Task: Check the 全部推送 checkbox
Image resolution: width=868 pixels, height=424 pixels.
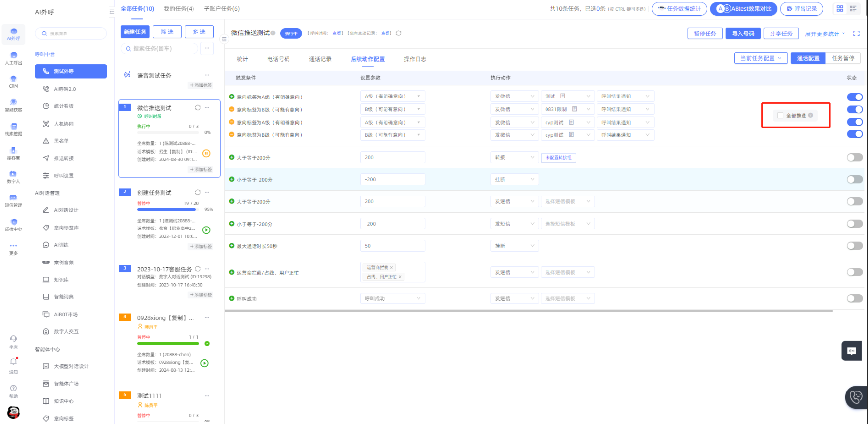Action: coord(780,115)
